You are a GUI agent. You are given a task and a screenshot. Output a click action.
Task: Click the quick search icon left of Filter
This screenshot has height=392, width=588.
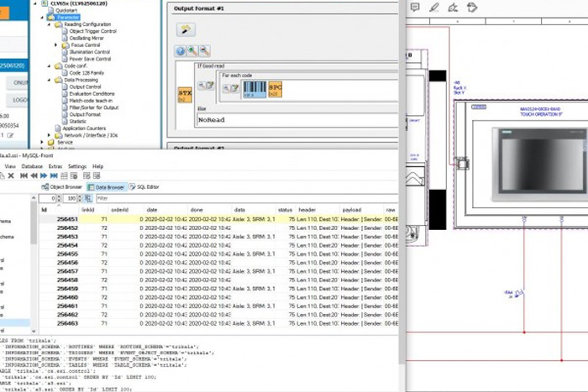[88, 198]
